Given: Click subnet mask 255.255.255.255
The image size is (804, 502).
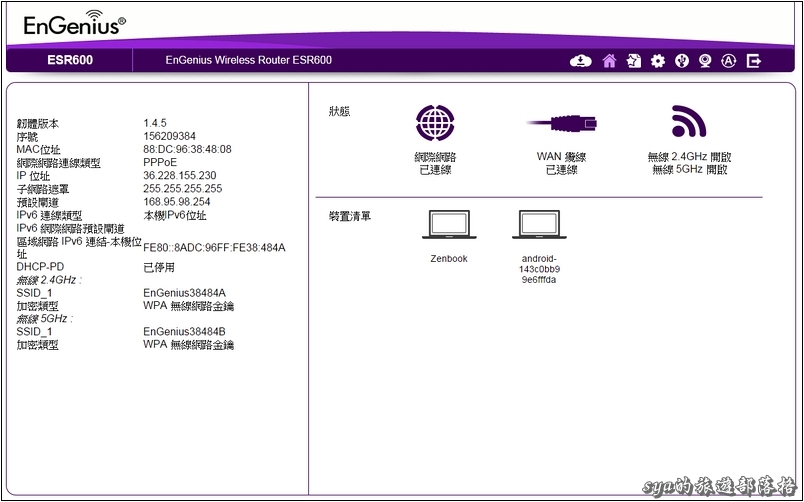Looking at the screenshot, I should [183, 189].
